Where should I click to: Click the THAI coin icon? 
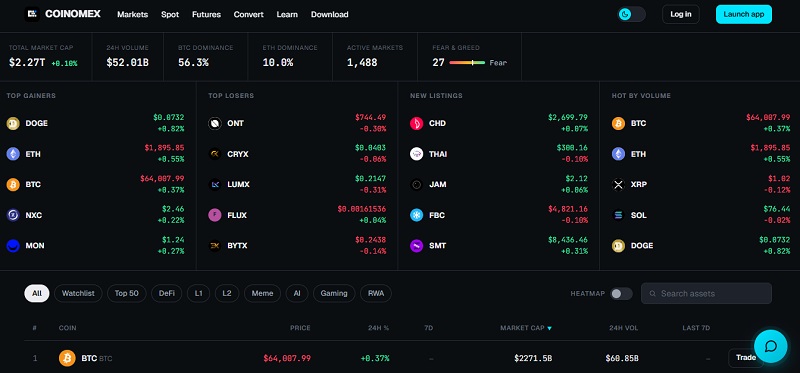tap(416, 154)
